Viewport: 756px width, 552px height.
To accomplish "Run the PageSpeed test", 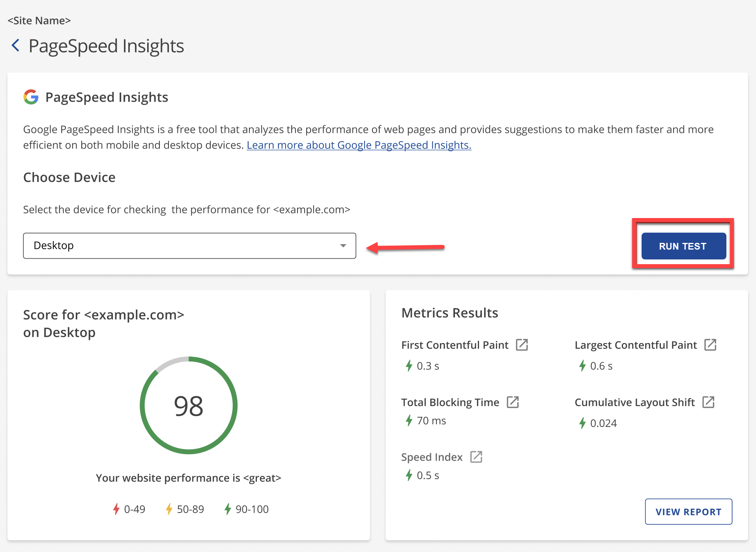I will point(683,246).
